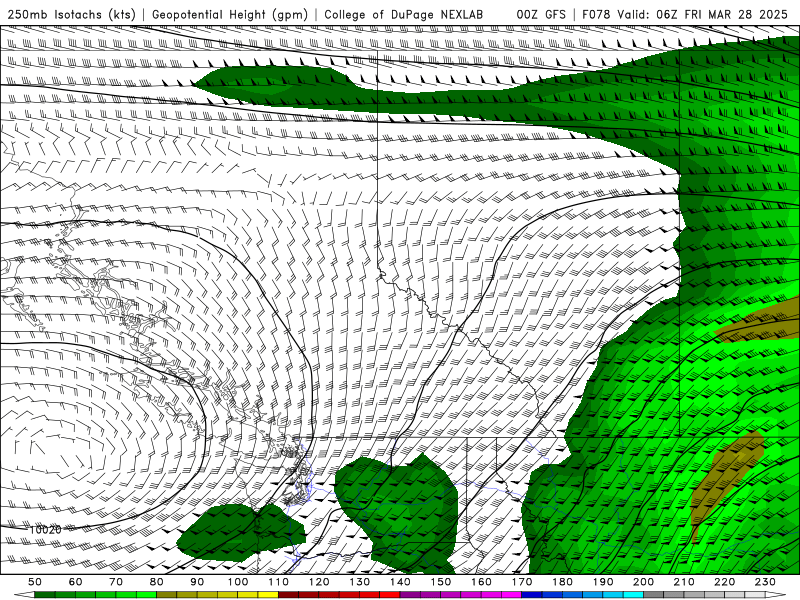Click the '220' color bar label

click(x=724, y=582)
